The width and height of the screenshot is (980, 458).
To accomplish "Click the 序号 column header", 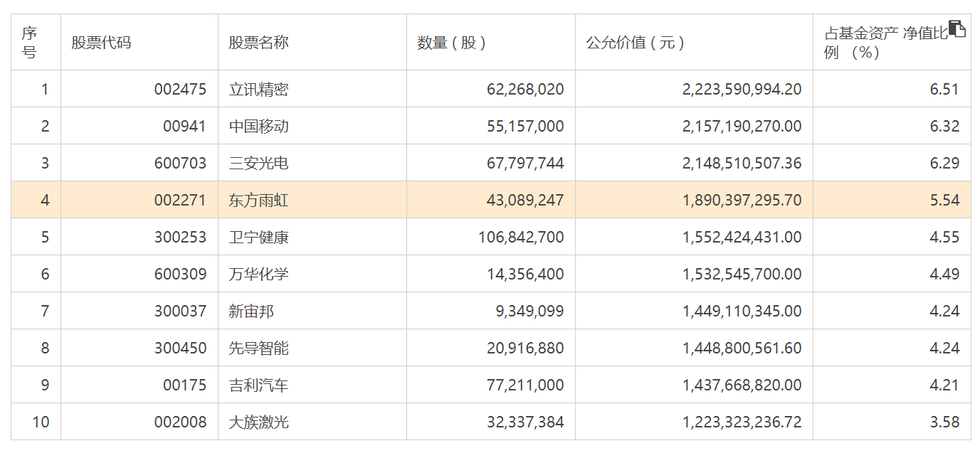I will click(29, 43).
